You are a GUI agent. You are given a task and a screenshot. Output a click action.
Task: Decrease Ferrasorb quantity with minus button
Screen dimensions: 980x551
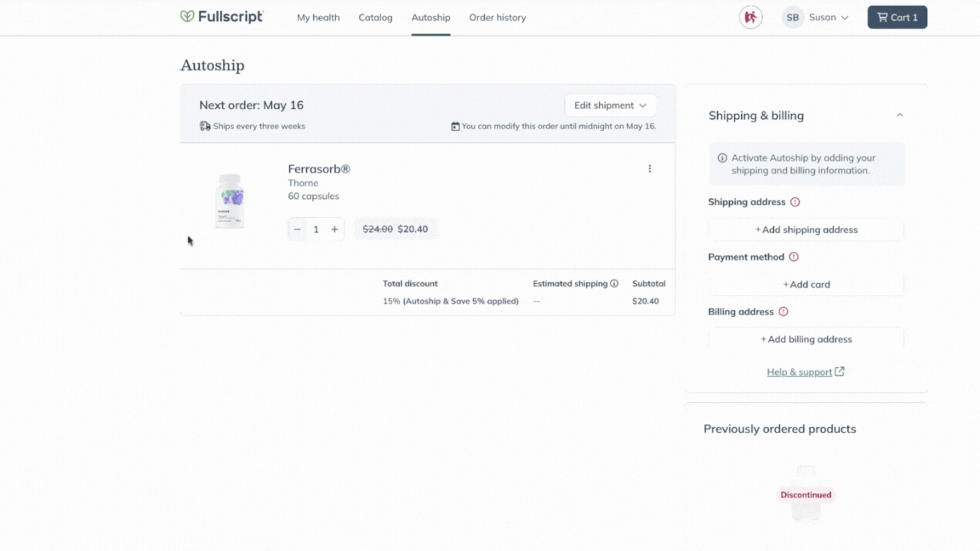point(298,230)
